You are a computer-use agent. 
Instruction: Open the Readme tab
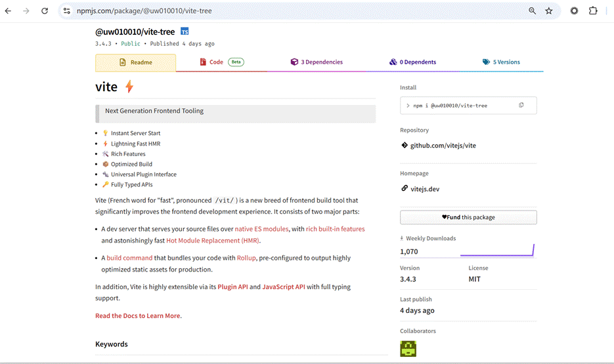[135, 62]
